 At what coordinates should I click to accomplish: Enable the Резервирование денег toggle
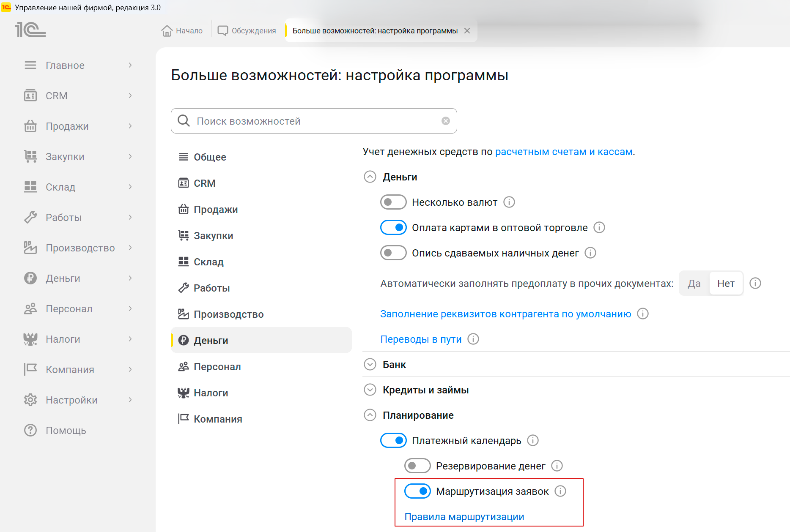417,466
